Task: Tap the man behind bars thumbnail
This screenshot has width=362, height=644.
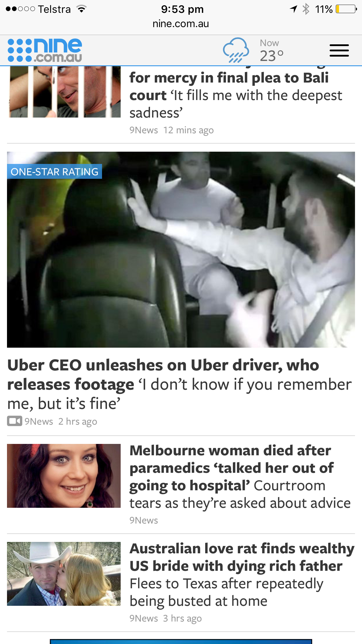Action: tap(64, 92)
